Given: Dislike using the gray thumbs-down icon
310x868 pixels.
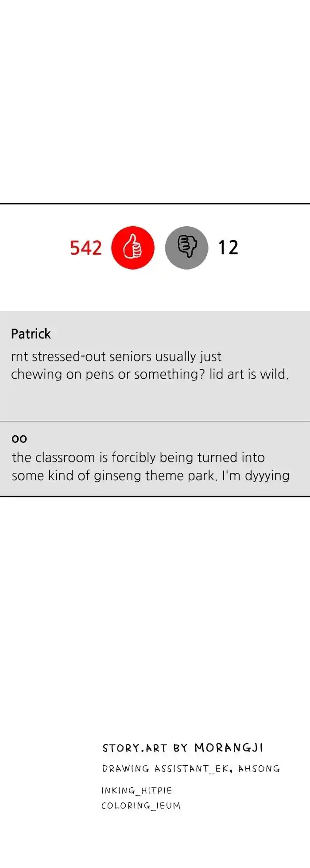Looking at the screenshot, I should point(186,248).
